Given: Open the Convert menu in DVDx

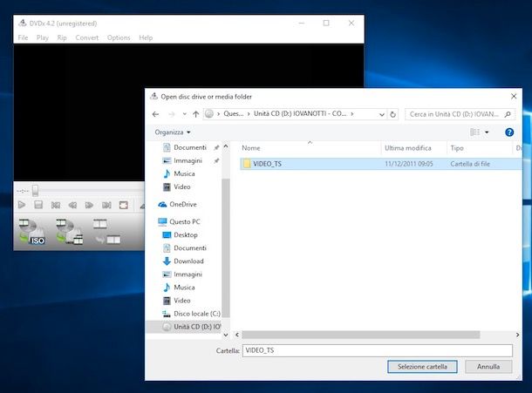Looking at the screenshot, I should click(x=87, y=37).
